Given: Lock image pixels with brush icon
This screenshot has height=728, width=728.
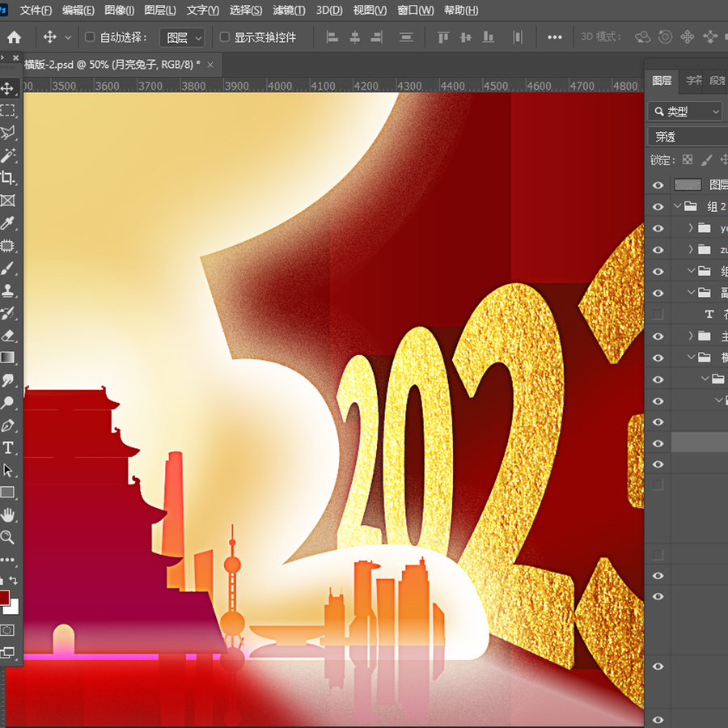Looking at the screenshot, I should [x=707, y=160].
